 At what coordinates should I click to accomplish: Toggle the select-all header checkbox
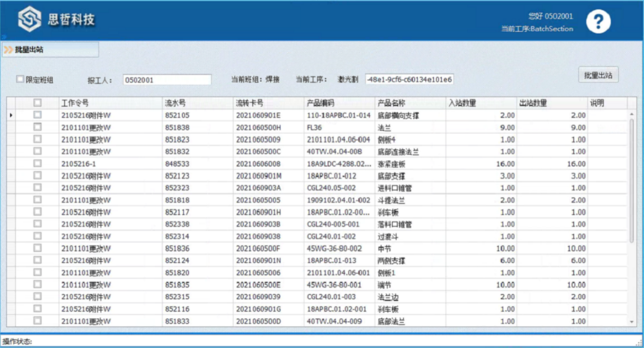(x=37, y=103)
